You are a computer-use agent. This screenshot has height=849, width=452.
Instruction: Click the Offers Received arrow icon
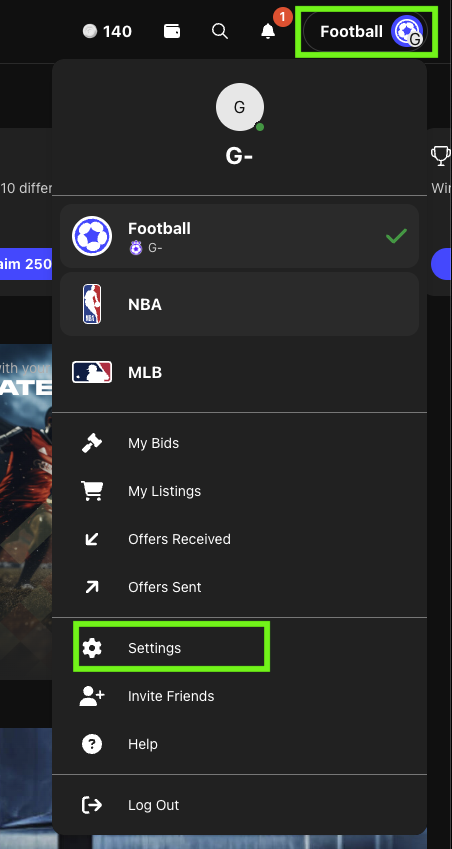coord(91,539)
